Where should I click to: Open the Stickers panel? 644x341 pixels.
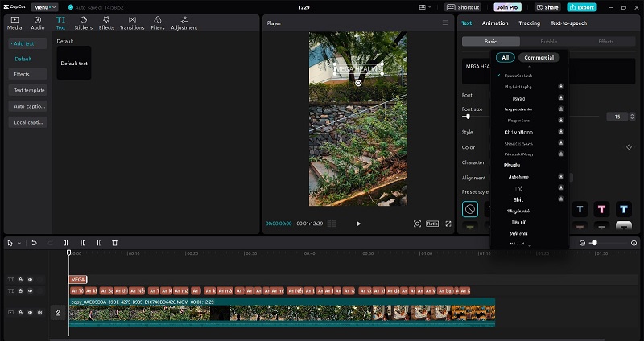[84, 23]
